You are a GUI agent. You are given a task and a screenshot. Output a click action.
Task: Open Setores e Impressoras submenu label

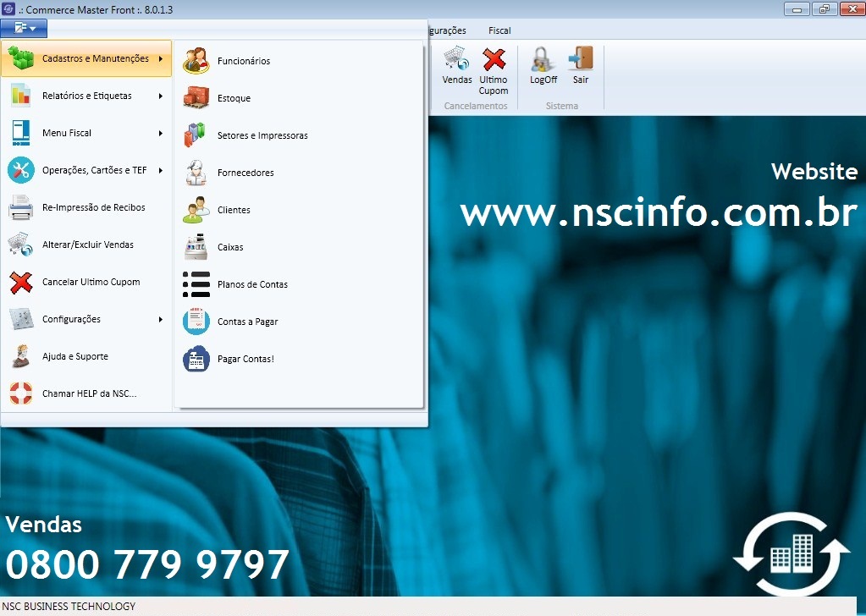point(262,135)
